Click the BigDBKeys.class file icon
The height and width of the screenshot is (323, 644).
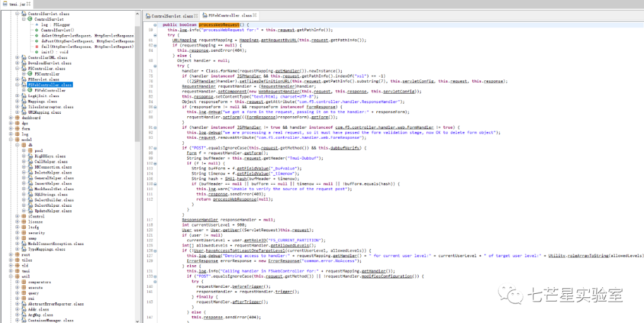[x=30, y=156]
